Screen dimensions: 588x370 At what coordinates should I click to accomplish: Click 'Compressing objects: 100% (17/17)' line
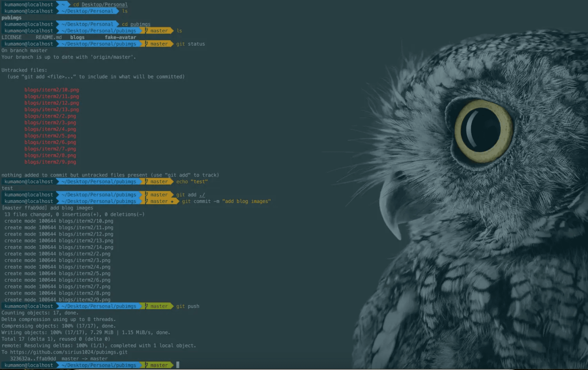point(59,326)
